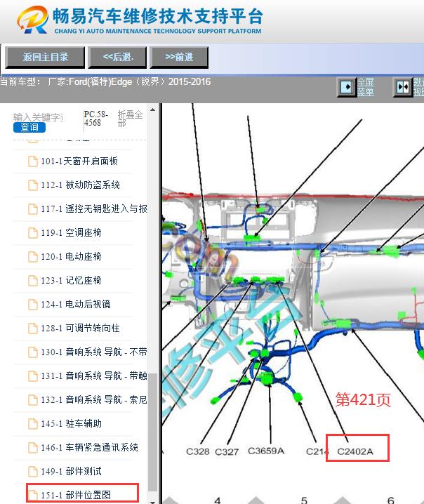424x504 pixels.
Task: Click the default view toggle icon
Action: click(x=403, y=87)
